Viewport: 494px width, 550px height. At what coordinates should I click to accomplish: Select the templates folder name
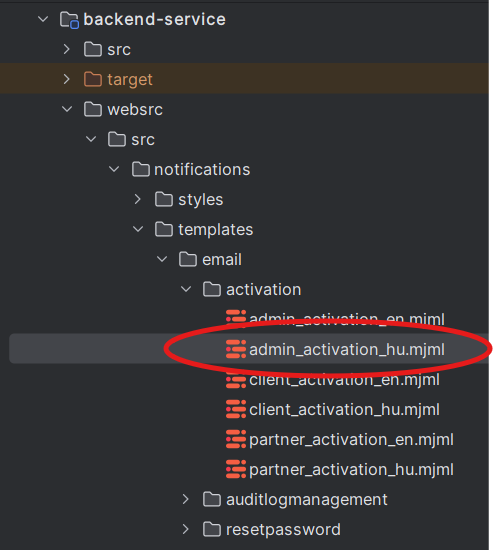click(x=215, y=230)
